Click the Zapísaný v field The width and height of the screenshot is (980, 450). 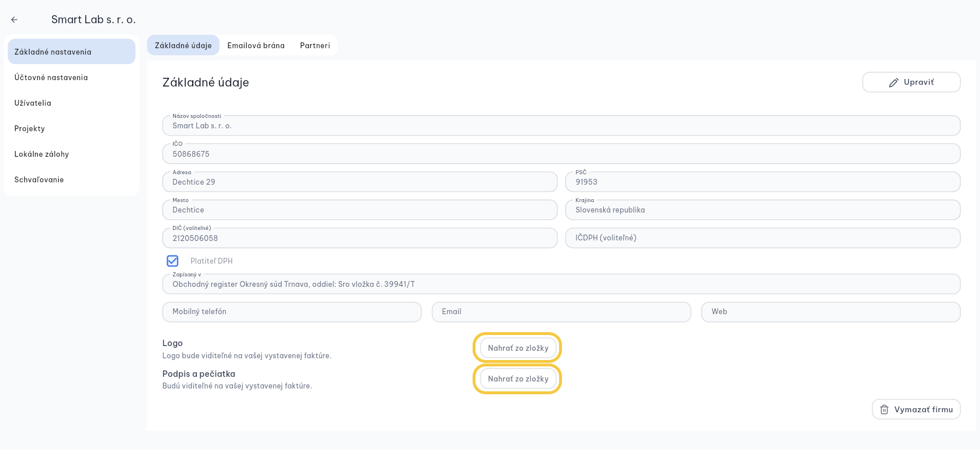point(561,284)
